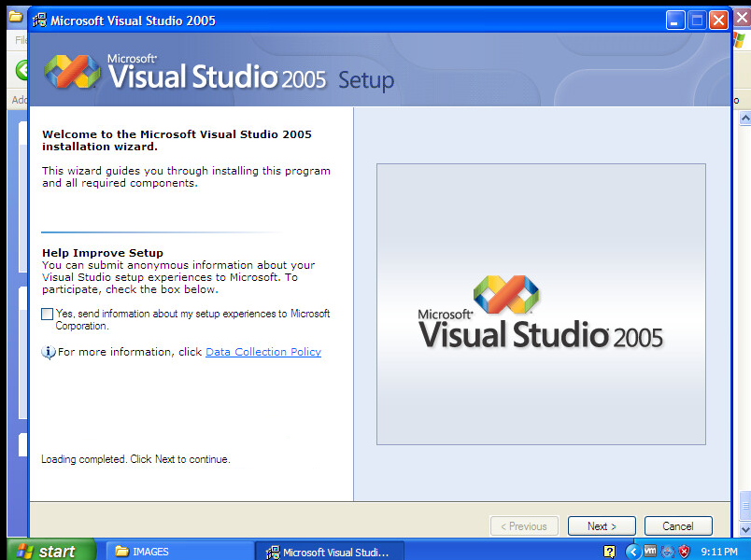Show hidden tray icons with the chevron
751x560 pixels.
click(632, 552)
